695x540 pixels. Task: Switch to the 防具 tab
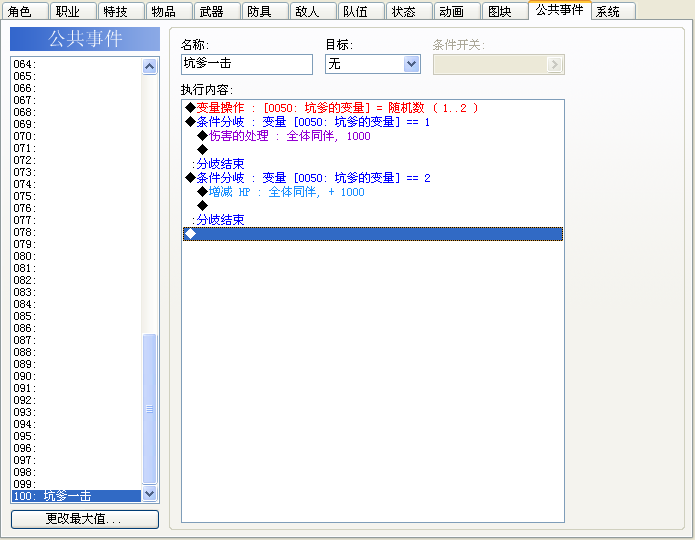tap(265, 11)
